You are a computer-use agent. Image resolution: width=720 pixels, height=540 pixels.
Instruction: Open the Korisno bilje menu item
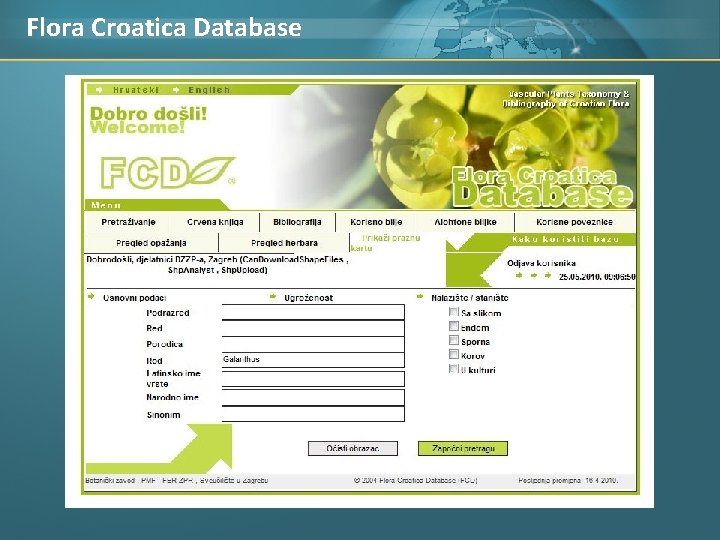pyautogui.click(x=376, y=222)
